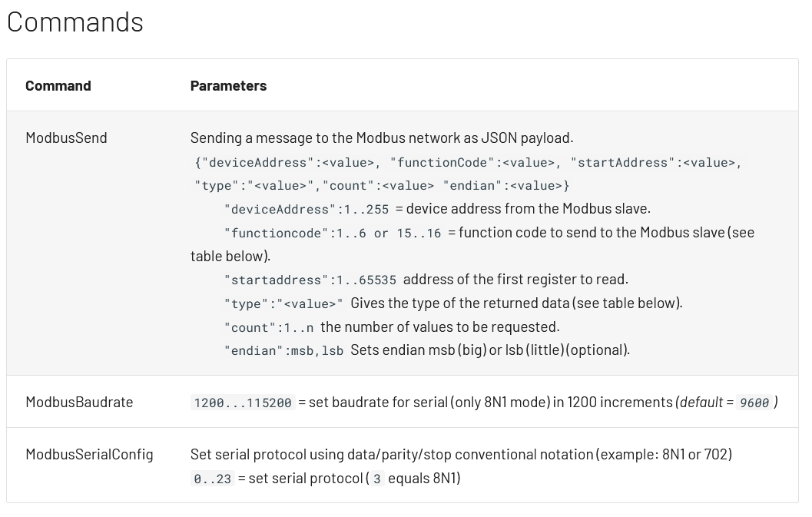
Task: Click the "startaddress":1..65535 code snippet
Action: [310, 280]
